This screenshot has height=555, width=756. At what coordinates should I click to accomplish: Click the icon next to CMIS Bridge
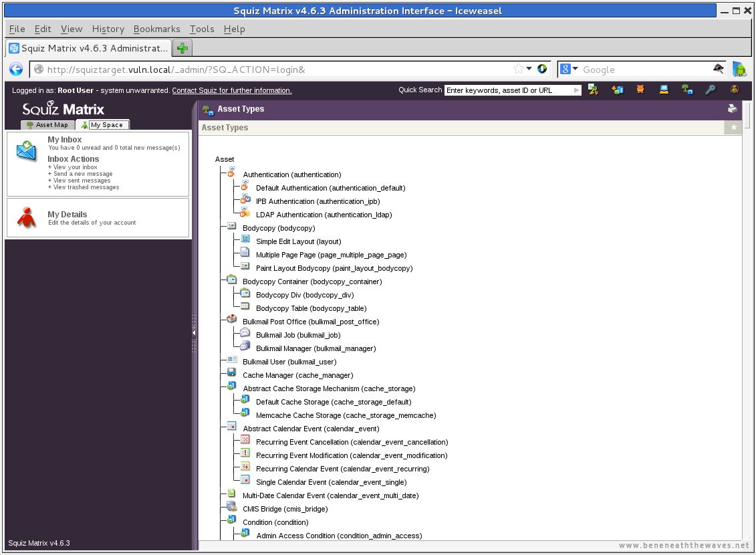point(231,506)
